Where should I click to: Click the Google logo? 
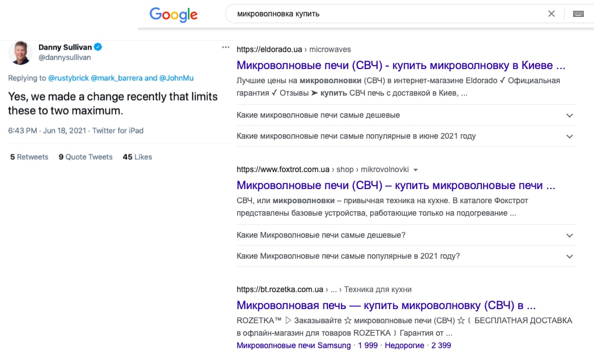click(173, 15)
